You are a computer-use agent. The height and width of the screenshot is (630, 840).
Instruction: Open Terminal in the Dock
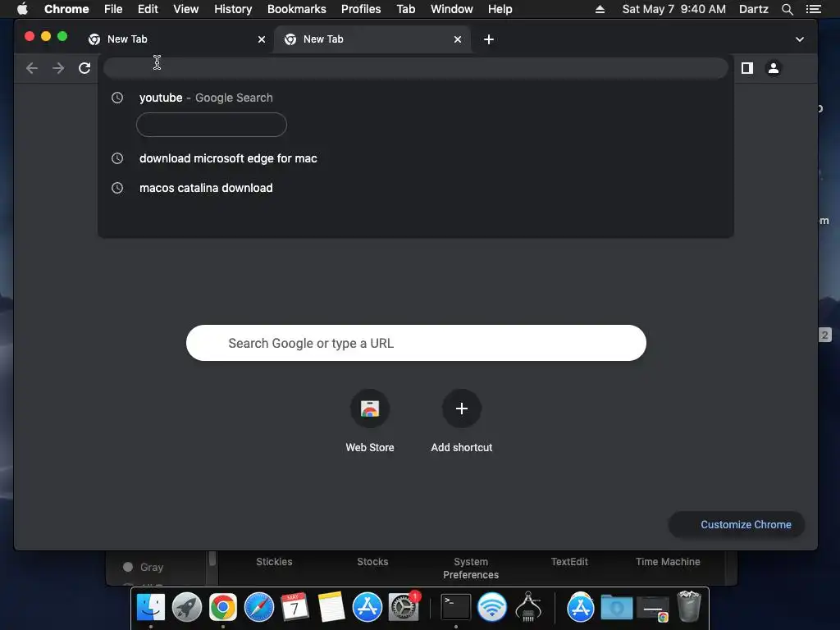click(x=456, y=607)
